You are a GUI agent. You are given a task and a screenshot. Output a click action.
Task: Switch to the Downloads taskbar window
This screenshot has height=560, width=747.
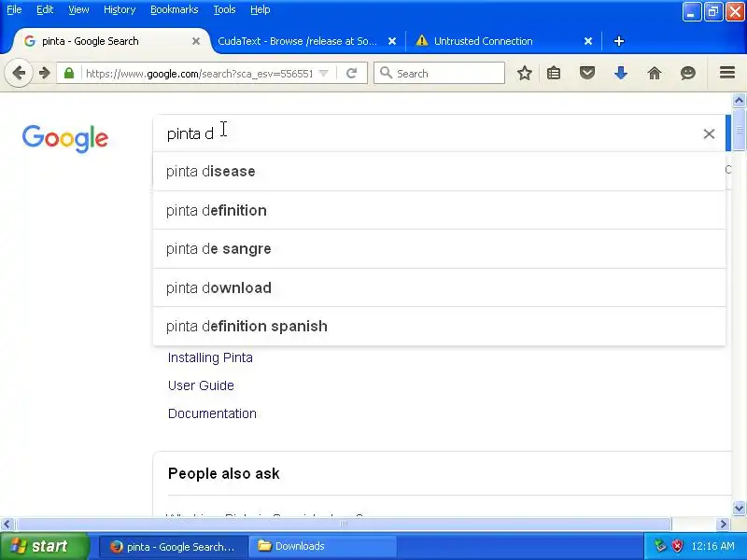click(x=322, y=546)
